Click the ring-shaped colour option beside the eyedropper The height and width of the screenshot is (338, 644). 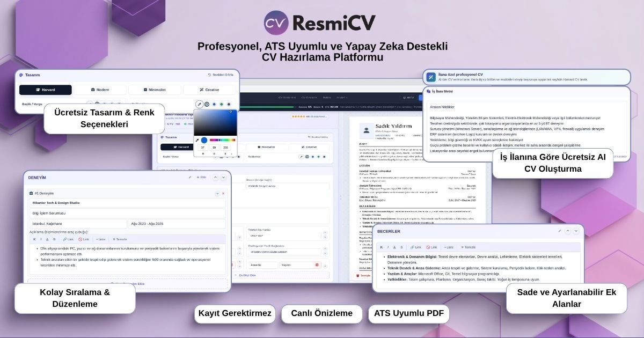pyautogui.click(x=207, y=104)
